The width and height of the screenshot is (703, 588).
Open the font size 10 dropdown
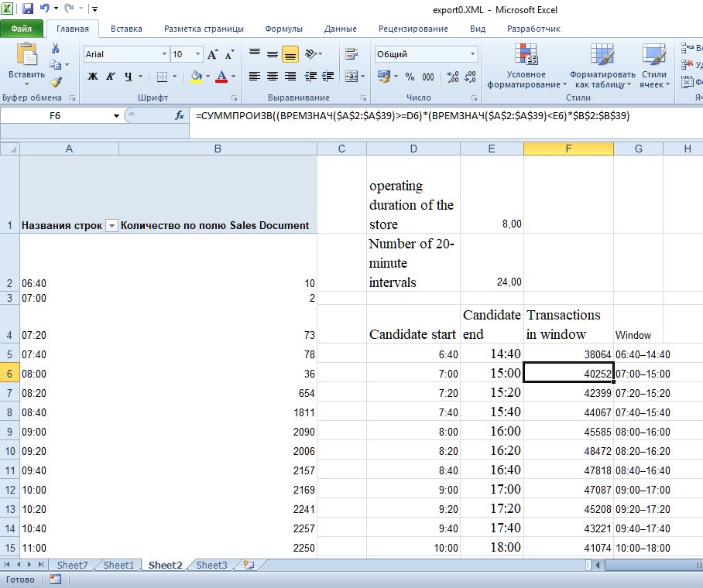tap(197, 54)
